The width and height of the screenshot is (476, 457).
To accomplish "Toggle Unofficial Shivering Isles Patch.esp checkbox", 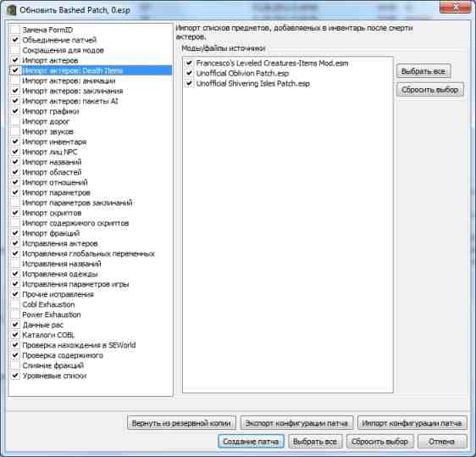I will [189, 83].
